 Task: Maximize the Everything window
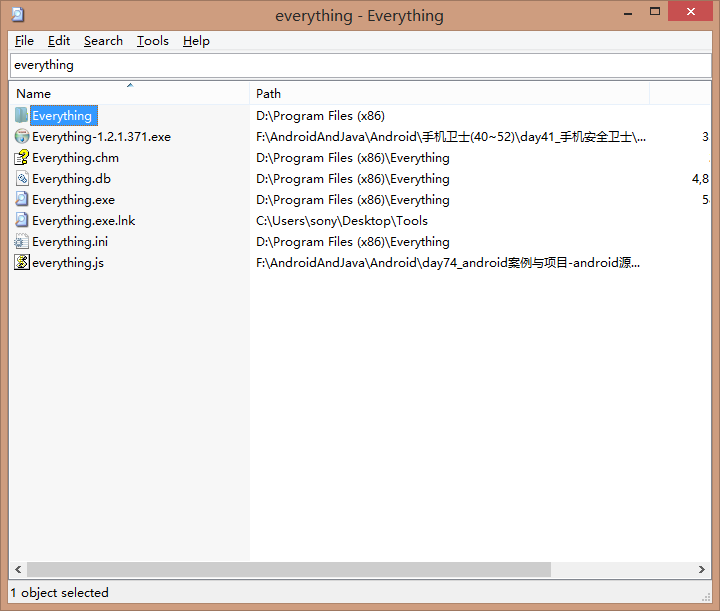[x=655, y=12]
